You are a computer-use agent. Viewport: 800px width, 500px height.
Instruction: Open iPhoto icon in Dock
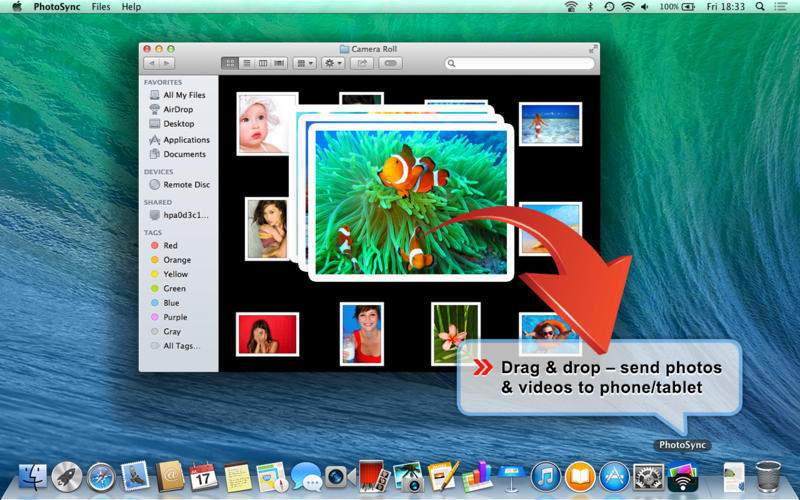(408, 477)
